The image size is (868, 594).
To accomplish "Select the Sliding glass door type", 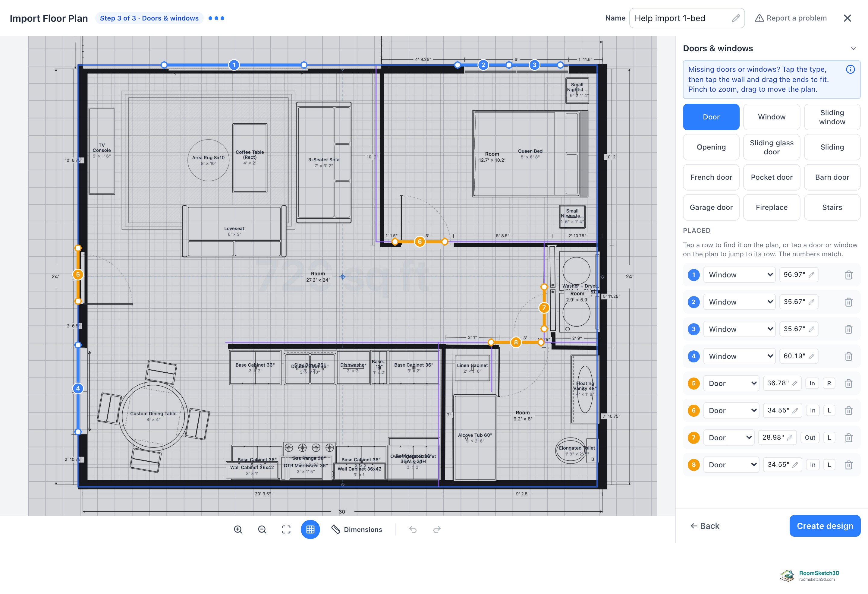I will pos(771,147).
